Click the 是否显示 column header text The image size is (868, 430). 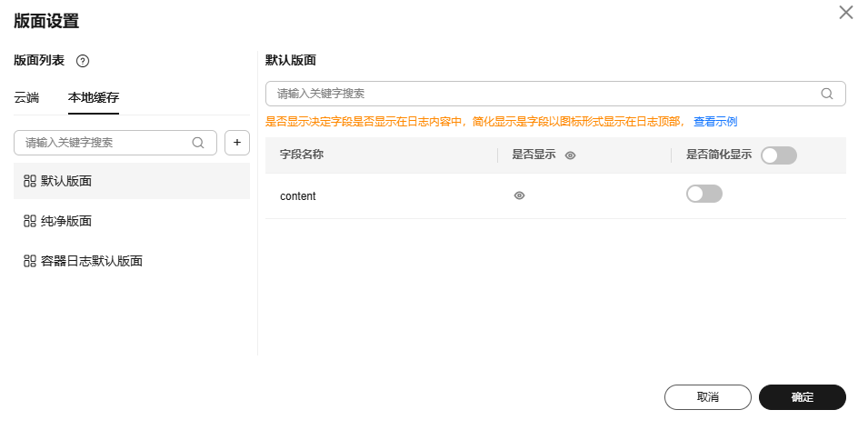534,155
